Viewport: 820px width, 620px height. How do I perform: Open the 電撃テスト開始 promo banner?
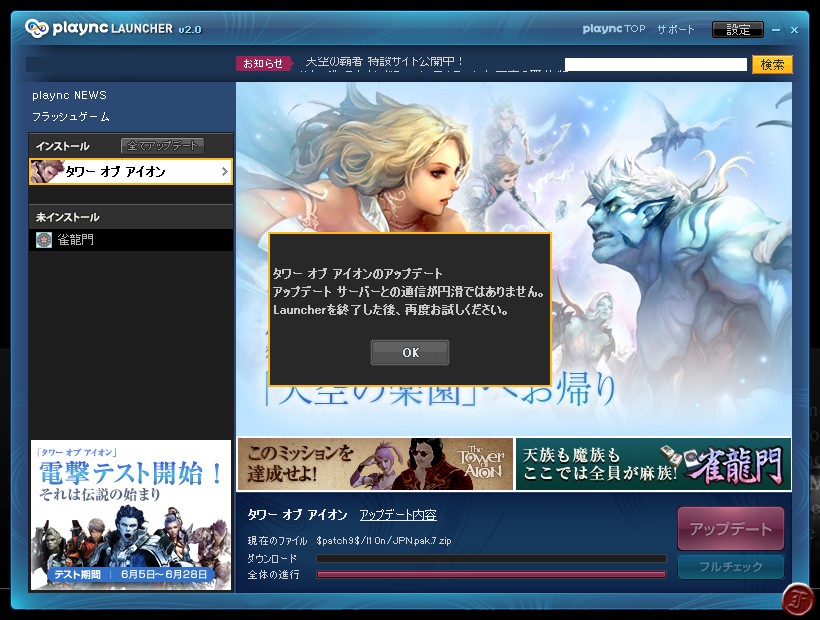131,515
